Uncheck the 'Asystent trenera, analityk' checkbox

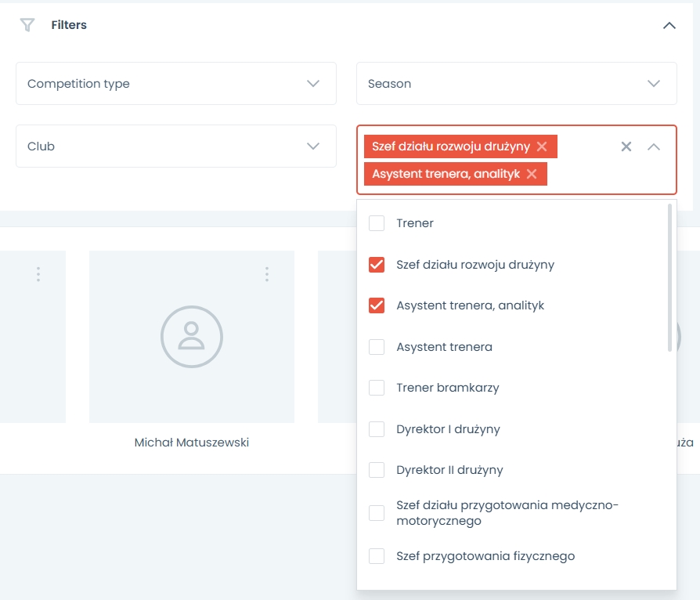tap(377, 305)
